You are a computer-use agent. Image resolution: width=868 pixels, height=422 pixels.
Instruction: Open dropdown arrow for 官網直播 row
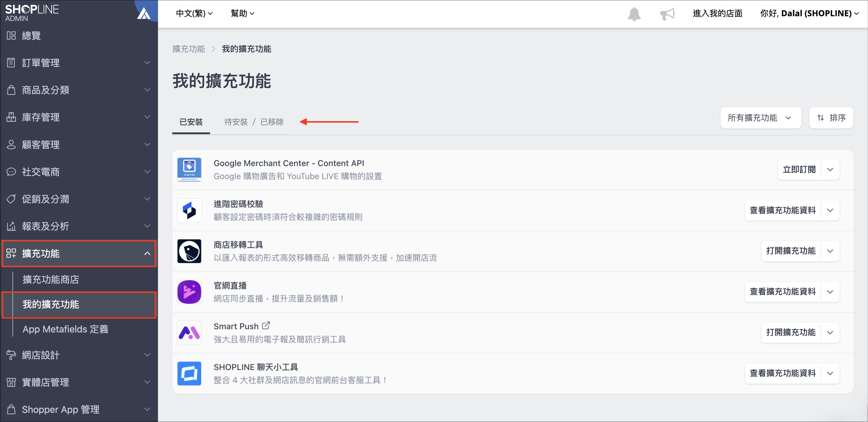point(830,292)
